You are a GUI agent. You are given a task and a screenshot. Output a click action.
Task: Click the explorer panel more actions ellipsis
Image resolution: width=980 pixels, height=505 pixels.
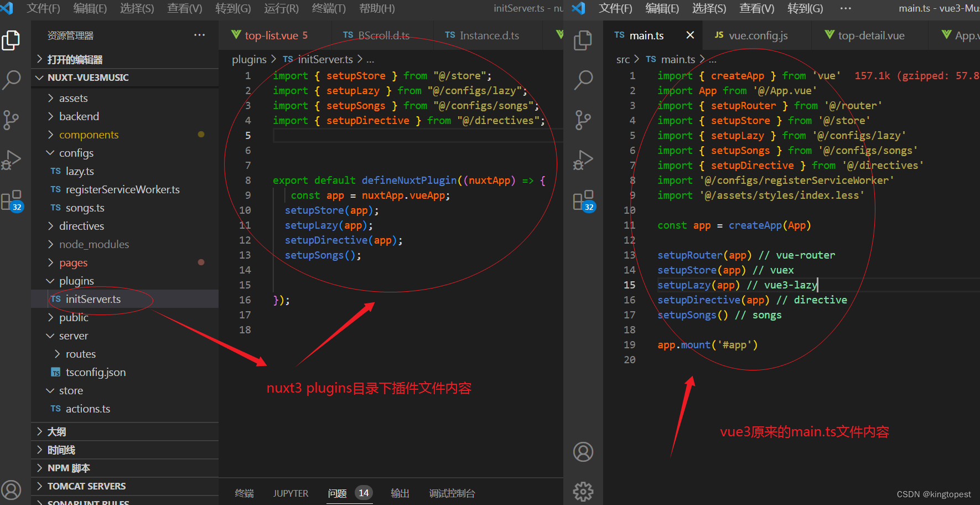pos(199,35)
